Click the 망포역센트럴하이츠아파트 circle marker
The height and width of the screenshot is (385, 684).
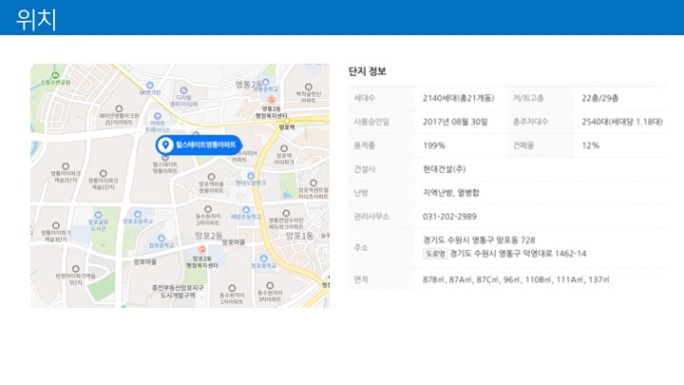click(x=313, y=183)
